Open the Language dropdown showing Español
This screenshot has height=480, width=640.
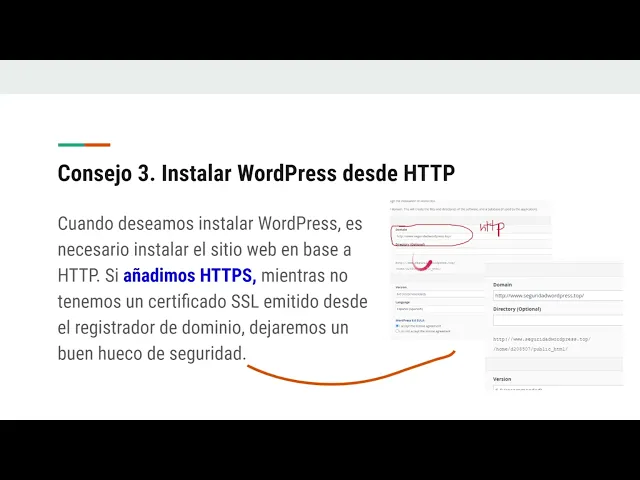click(x=440, y=309)
